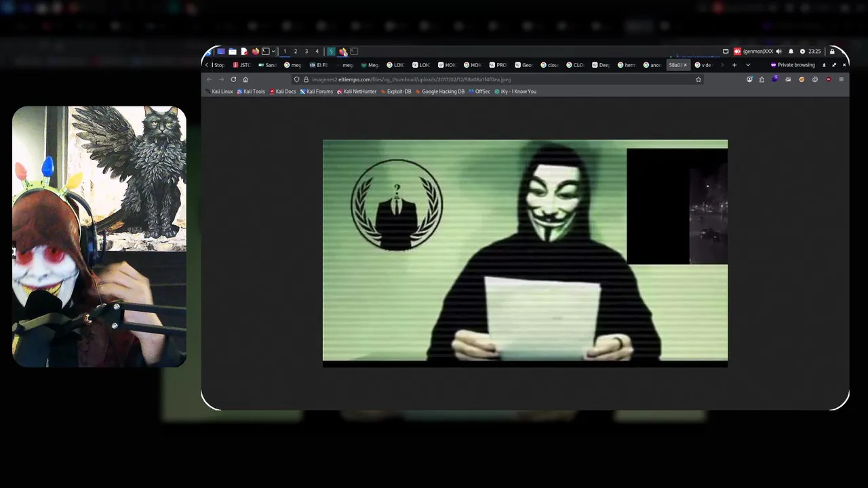Go to the browser home page
Screen dimensions: 868x488
(245, 79)
